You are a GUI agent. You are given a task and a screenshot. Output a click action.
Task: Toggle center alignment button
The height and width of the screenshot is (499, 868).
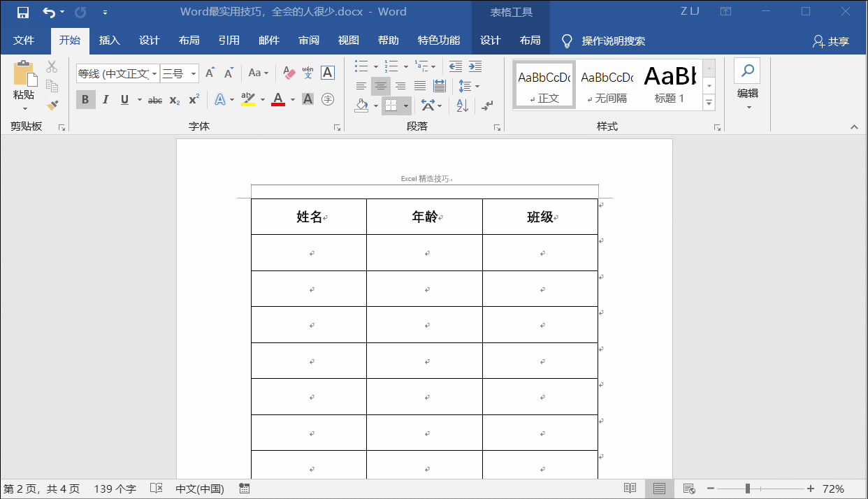point(381,86)
